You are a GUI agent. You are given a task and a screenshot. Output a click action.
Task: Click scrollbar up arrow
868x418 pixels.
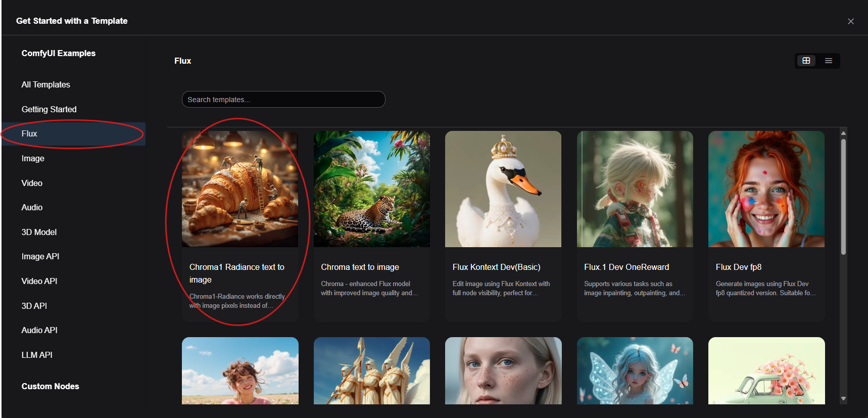coord(843,133)
